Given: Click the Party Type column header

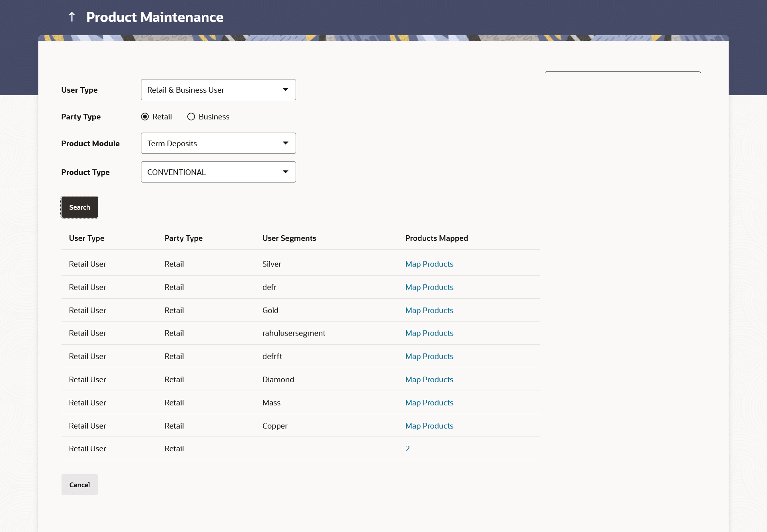Looking at the screenshot, I should 183,238.
